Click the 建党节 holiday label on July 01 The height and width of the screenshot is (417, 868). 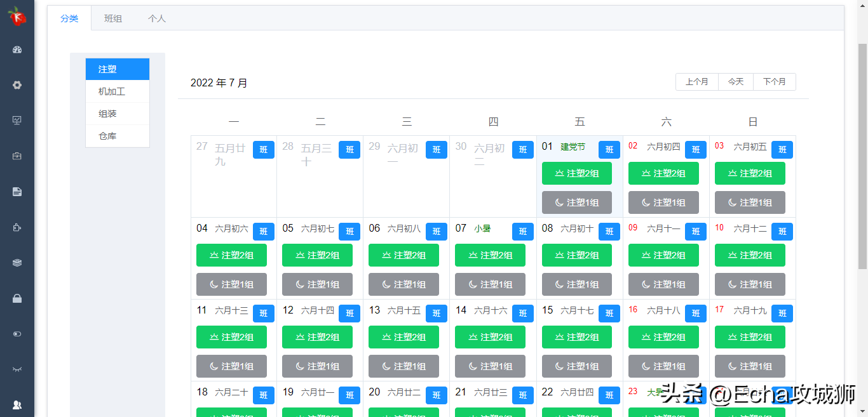click(573, 147)
